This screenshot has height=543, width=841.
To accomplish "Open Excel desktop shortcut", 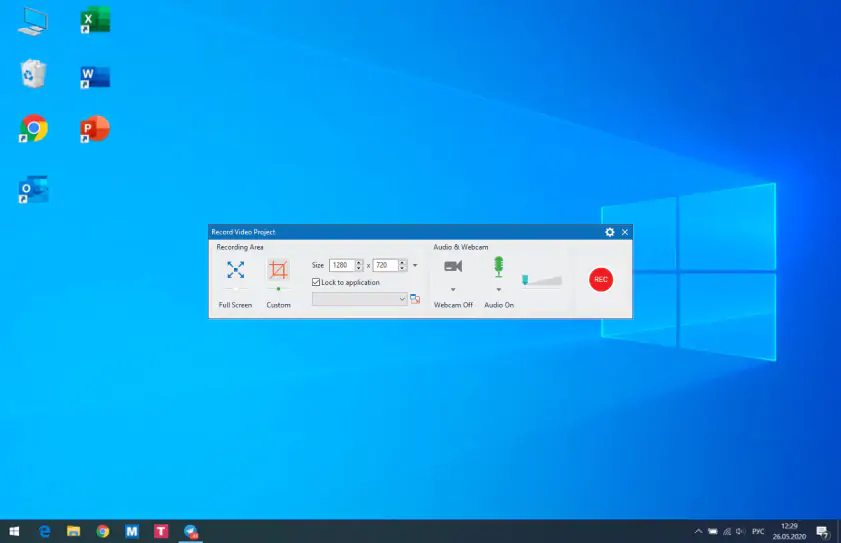I will click(95, 21).
